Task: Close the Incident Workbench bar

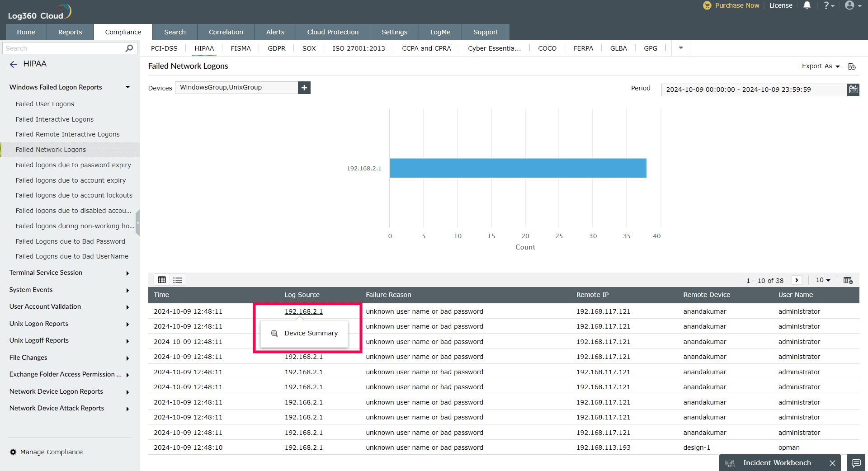Action: tap(832, 463)
